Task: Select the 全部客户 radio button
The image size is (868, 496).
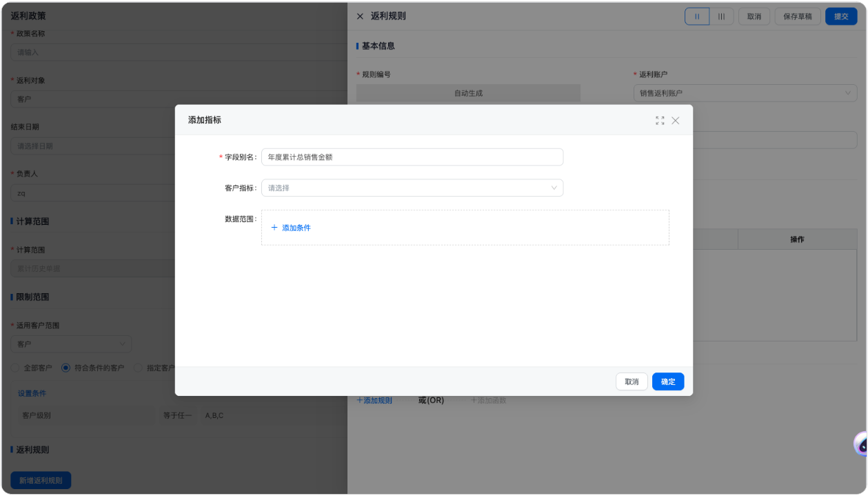Action: (x=15, y=368)
